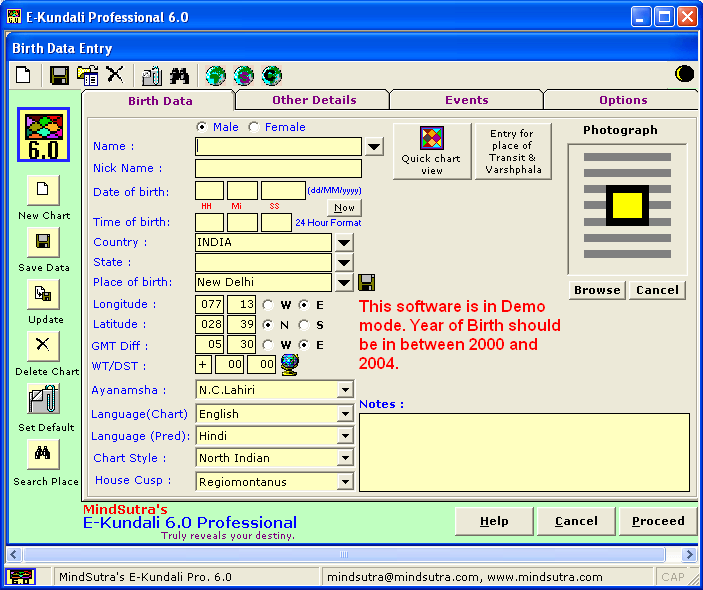Click save icon next to Place of birth
This screenshot has height=590, width=703.
366,282
